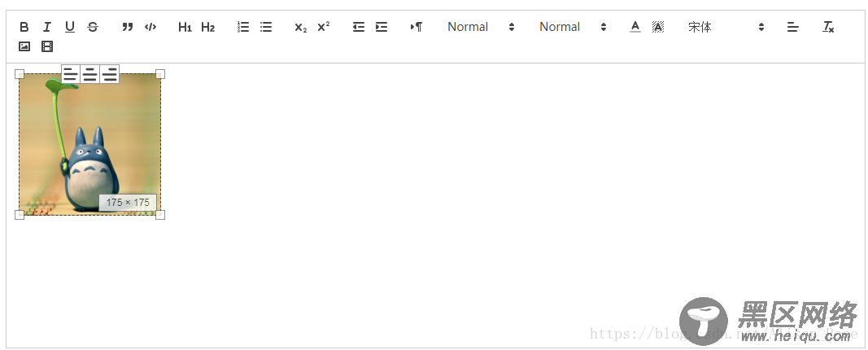Center the selected image

tap(89, 73)
